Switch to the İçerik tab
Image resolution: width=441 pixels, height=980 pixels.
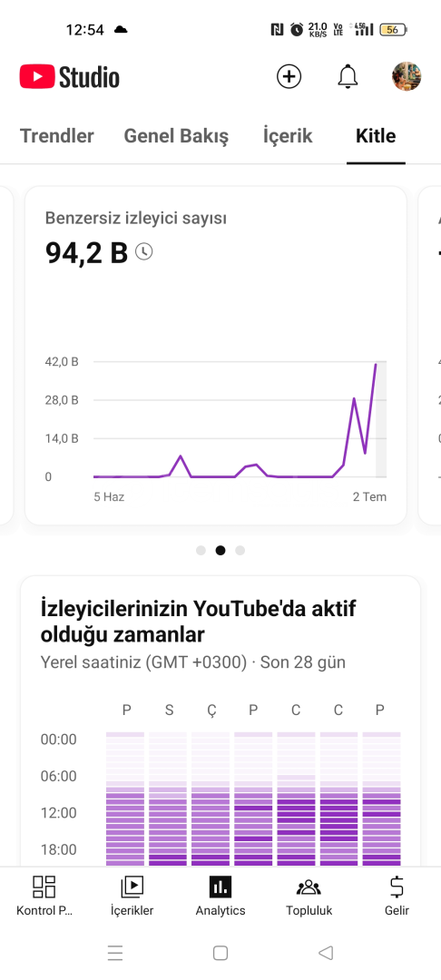(288, 136)
